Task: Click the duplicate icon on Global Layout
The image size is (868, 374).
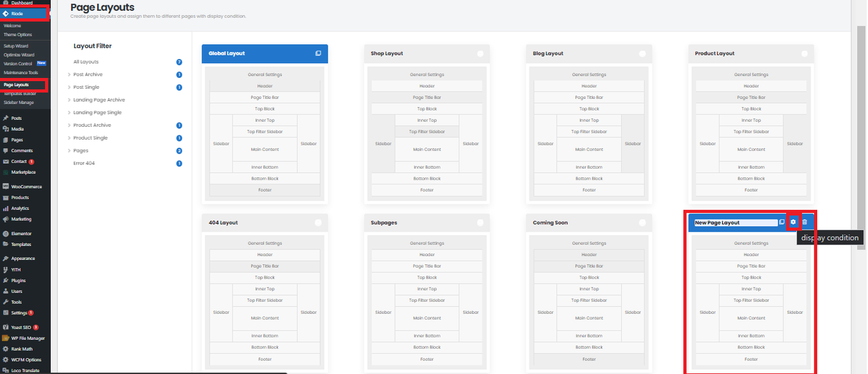Action: click(318, 54)
